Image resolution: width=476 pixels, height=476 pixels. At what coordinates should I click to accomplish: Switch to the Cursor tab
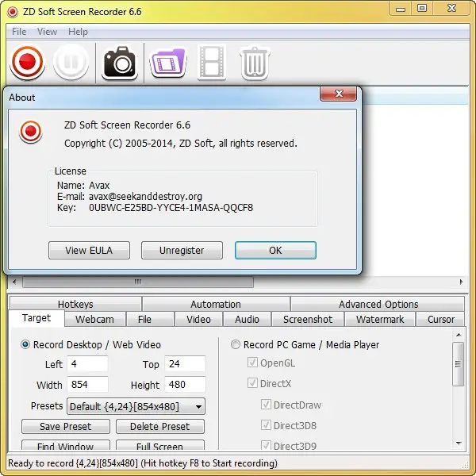click(441, 319)
